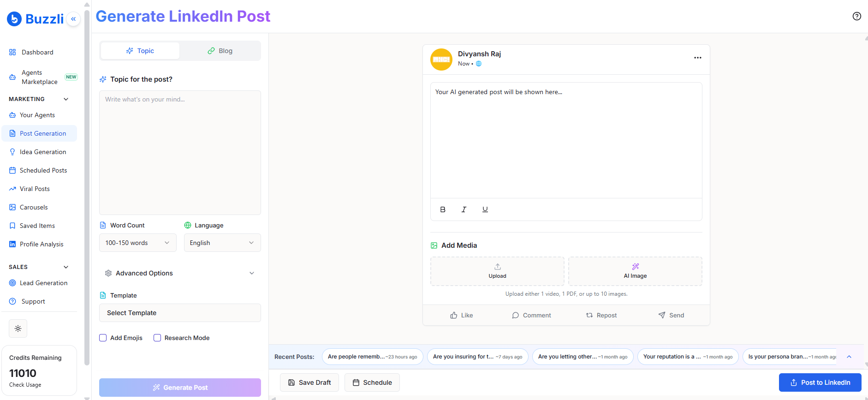This screenshot has height=400, width=868.
Task: Expand Advanced Options
Action: pyautogui.click(x=180, y=273)
